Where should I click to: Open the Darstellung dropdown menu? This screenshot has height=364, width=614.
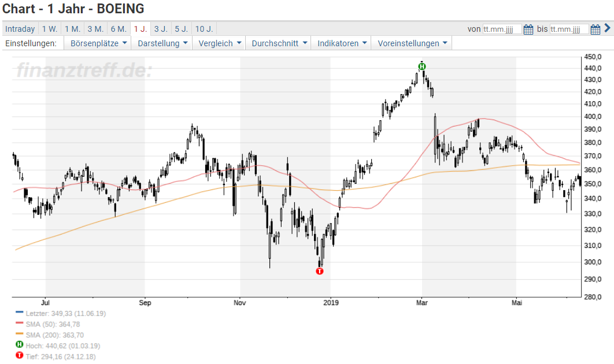162,43
